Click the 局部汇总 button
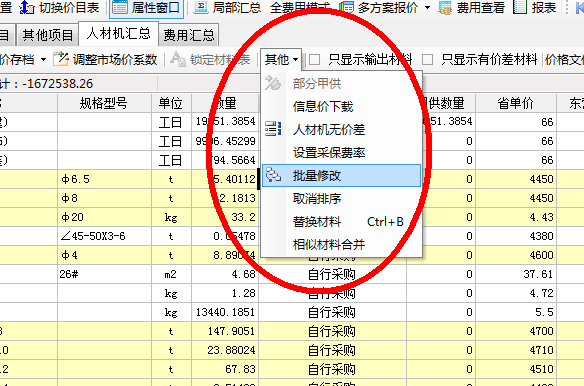The width and height of the screenshot is (584, 386). [x=227, y=7]
